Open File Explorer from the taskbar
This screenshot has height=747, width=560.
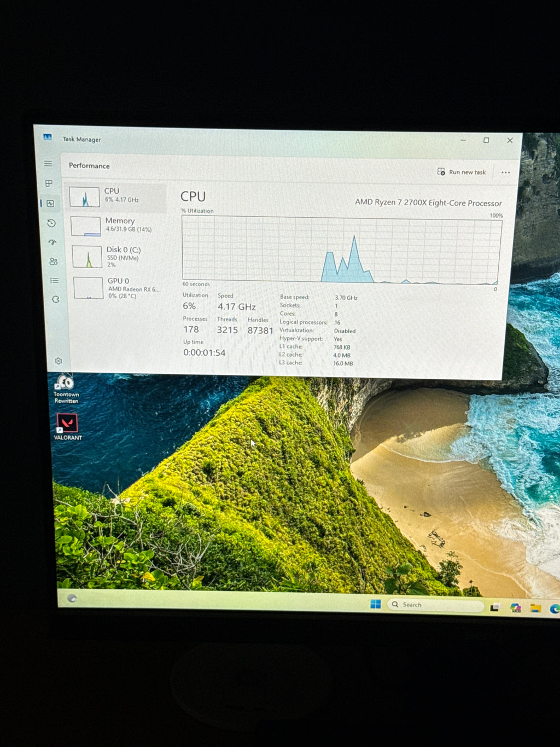[x=535, y=608]
